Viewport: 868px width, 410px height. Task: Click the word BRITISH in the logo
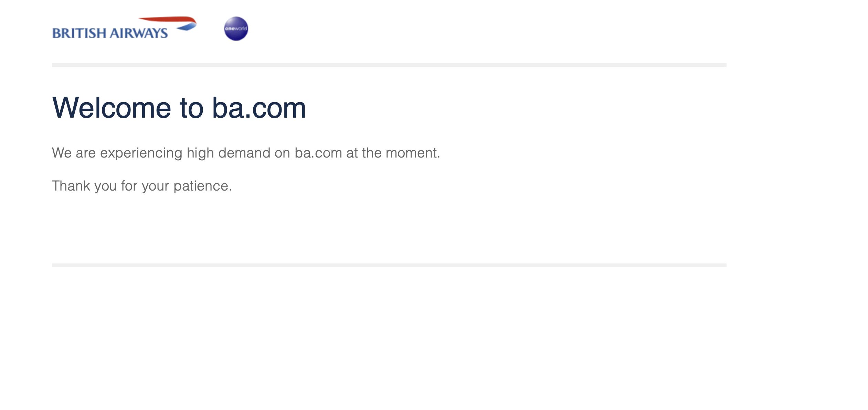[80, 33]
